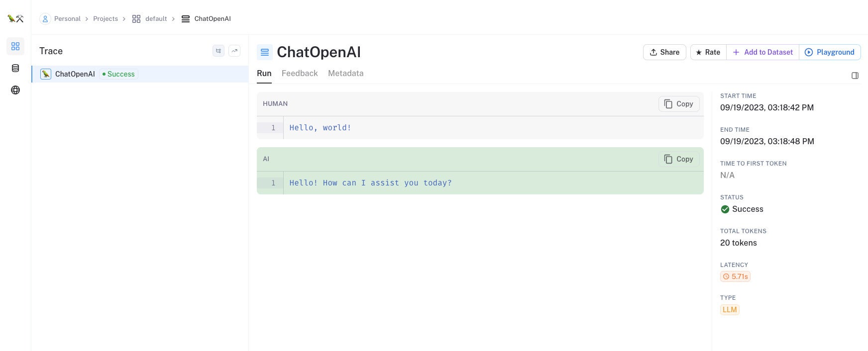This screenshot has height=351, width=868.
Task: Click the Success status text
Action: pyautogui.click(x=748, y=209)
